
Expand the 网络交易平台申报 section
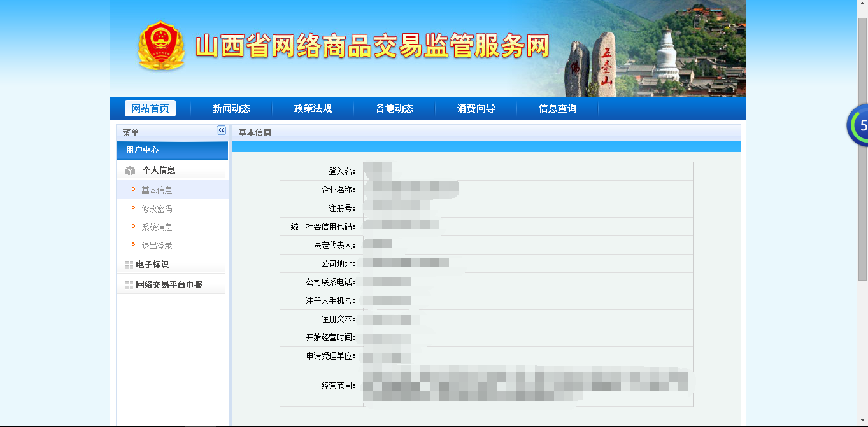(169, 285)
